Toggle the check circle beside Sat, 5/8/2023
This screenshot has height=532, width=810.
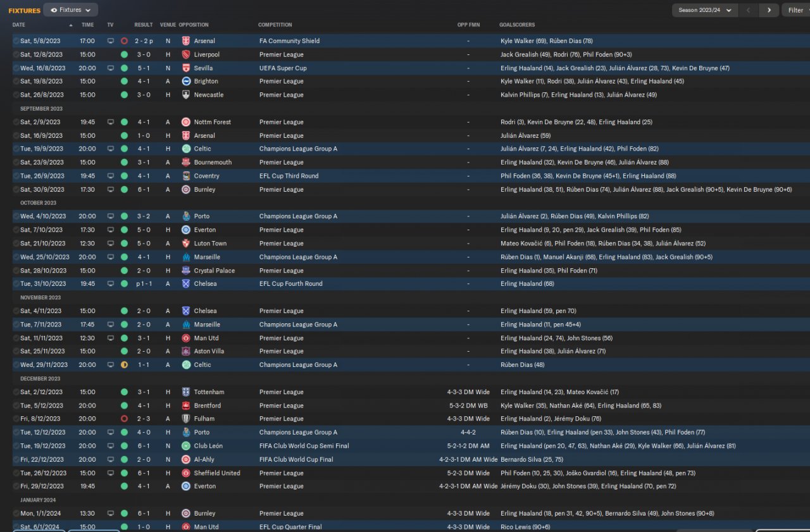click(16, 41)
